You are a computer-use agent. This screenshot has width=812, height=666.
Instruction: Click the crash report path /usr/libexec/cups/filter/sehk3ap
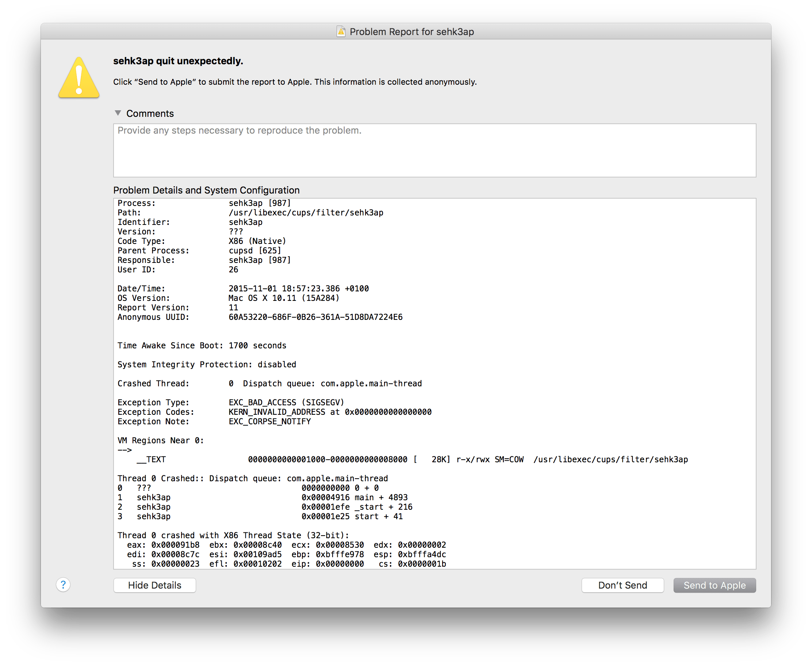(x=305, y=212)
